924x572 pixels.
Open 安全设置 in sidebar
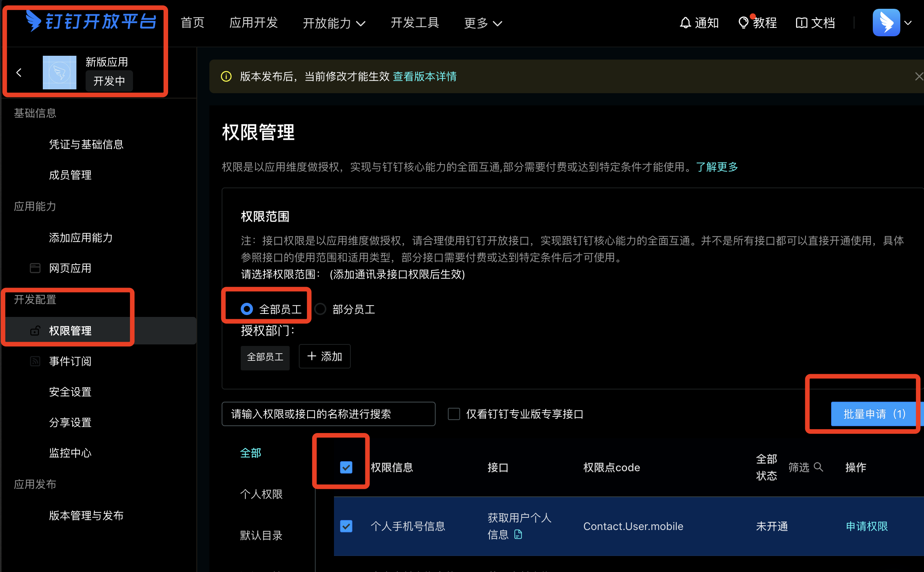(70, 392)
